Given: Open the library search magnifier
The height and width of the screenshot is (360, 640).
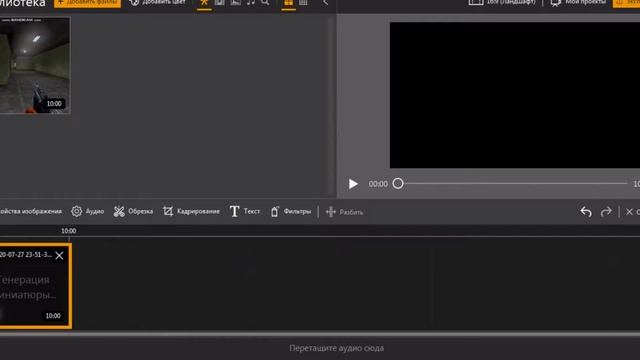Looking at the screenshot, I should 265,2.
